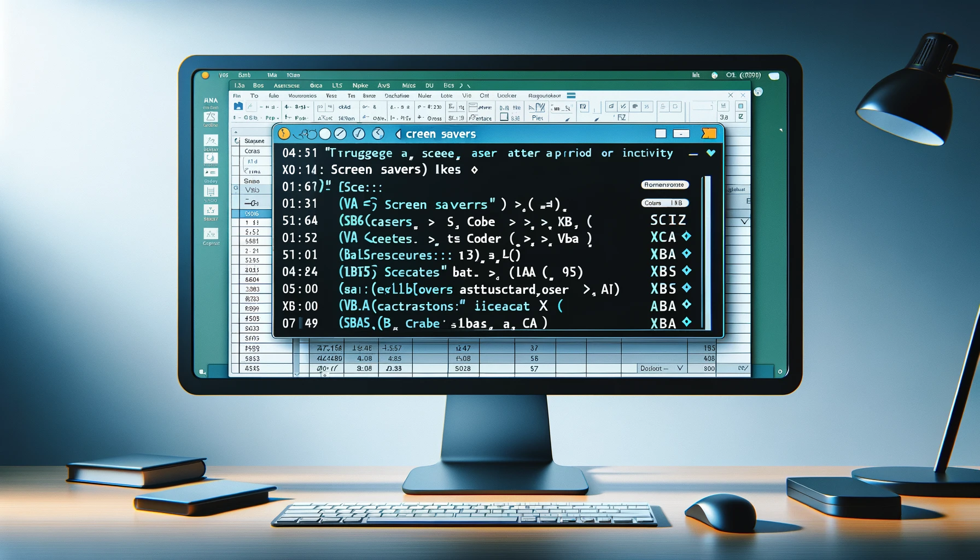The width and height of the screenshot is (980, 560).
Task: Tick the square checkbox beside 9.36 in toolbar
Action: click(504, 117)
